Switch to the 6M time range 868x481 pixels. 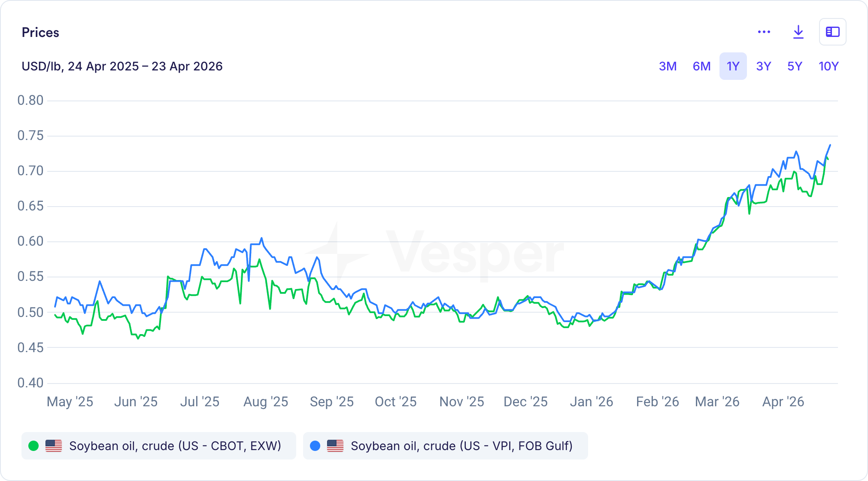[701, 66]
